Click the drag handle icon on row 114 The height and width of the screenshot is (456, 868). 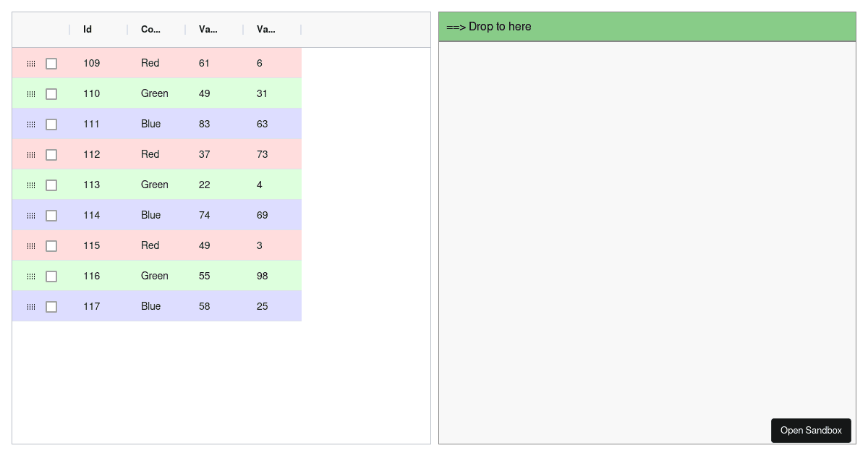click(x=31, y=215)
